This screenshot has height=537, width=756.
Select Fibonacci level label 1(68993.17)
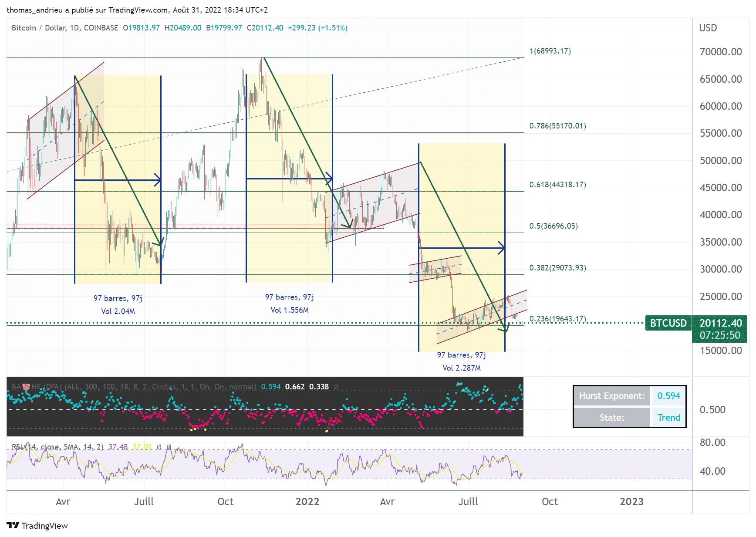click(550, 51)
